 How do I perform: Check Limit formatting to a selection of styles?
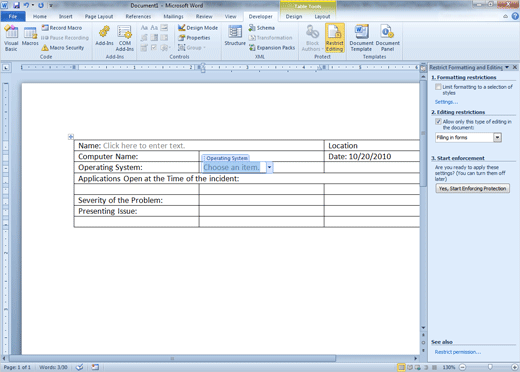click(x=438, y=87)
